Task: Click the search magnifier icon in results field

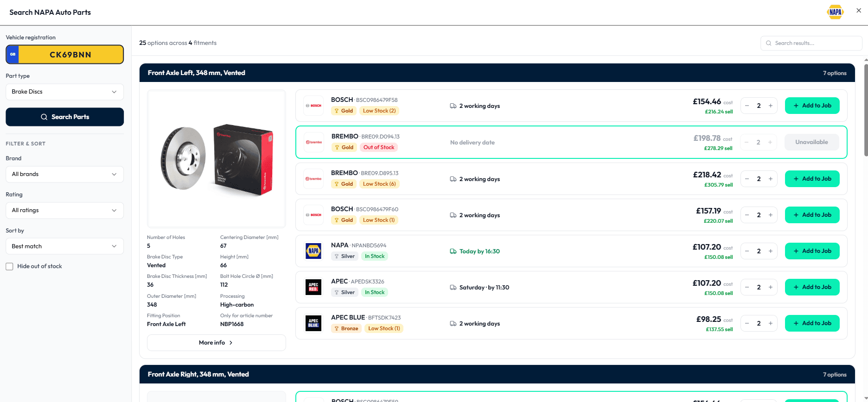Action: [x=769, y=43]
